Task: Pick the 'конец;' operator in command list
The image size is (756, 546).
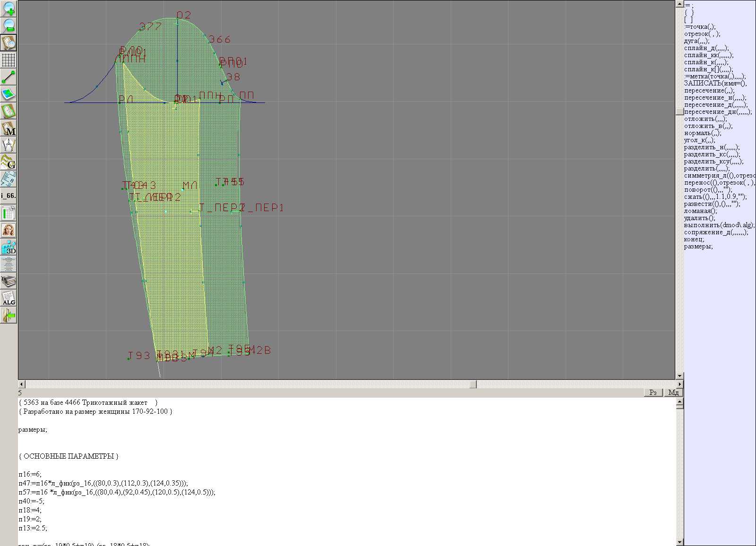Action: point(694,239)
